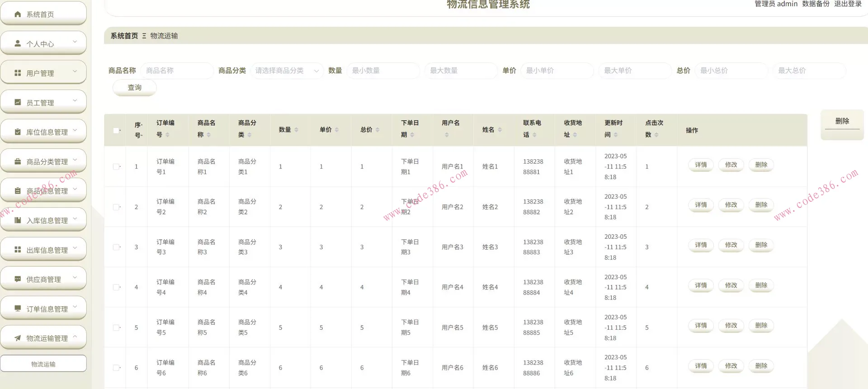The image size is (868, 389).
Task: Click the paper plane icon beside 物流运输管理
Action: pyautogui.click(x=18, y=338)
